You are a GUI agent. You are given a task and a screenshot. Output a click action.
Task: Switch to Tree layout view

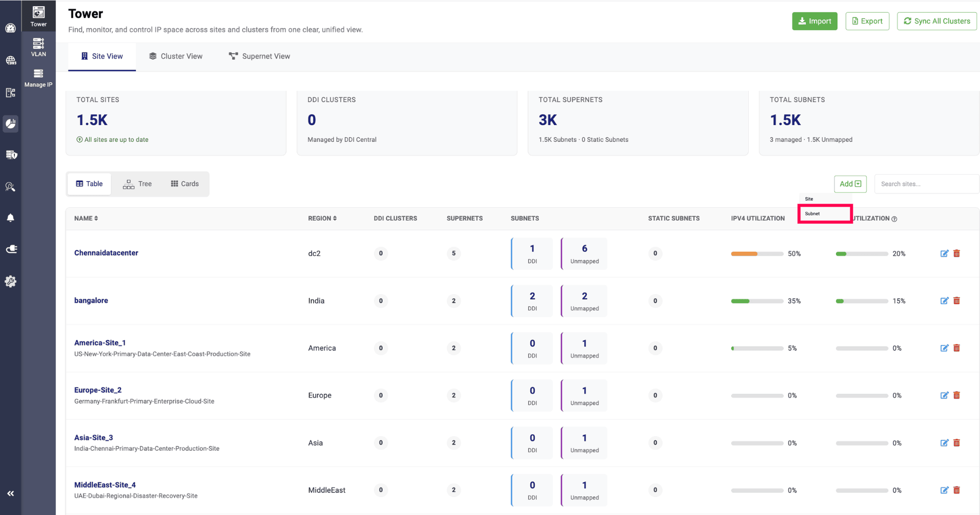point(137,184)
